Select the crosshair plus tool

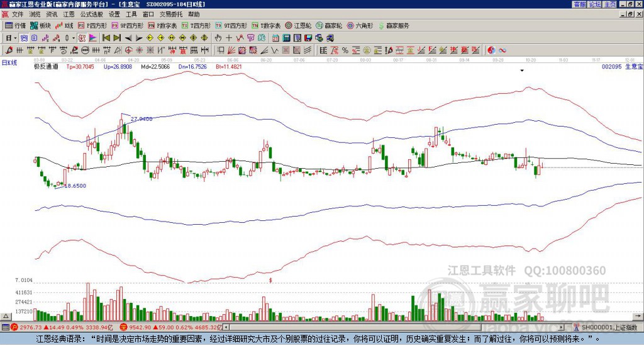(x=229, y=38)
